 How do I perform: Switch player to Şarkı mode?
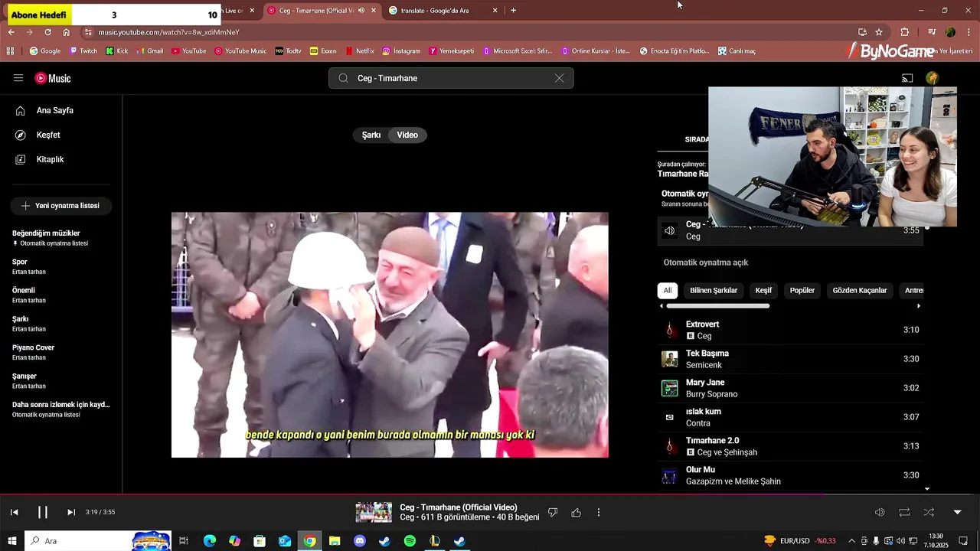point(371,135)
